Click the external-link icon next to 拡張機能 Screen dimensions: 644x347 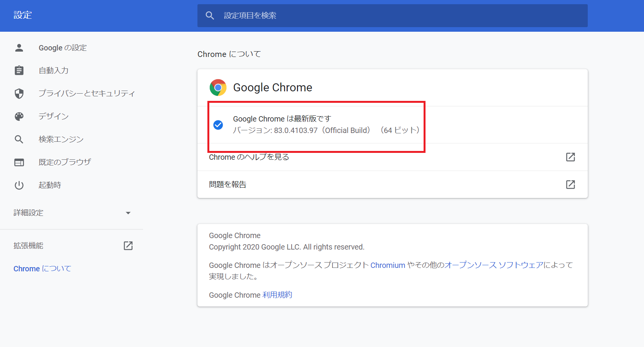pos(128,246)
